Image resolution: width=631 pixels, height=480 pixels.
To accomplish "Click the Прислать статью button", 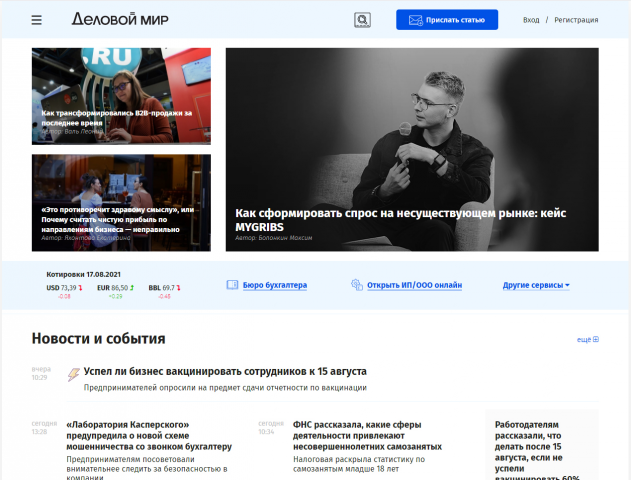I will pyautogui.click(x=447, y=20).
